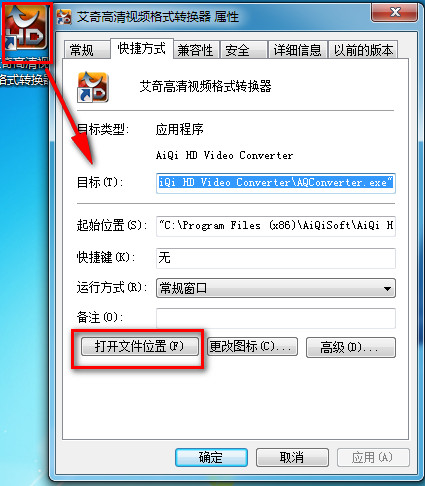Switch to the 兼容性 tab
This screenshot has width=425, height=486.
tap(196, 50)
